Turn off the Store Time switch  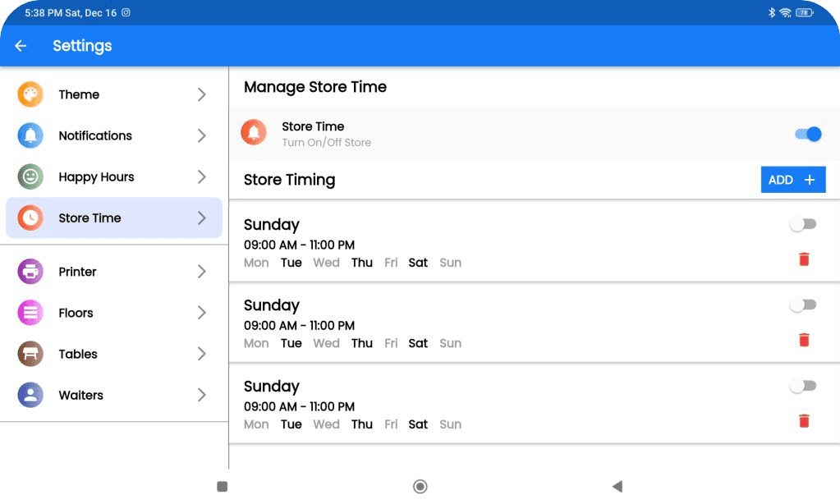[x=808, y=134]
